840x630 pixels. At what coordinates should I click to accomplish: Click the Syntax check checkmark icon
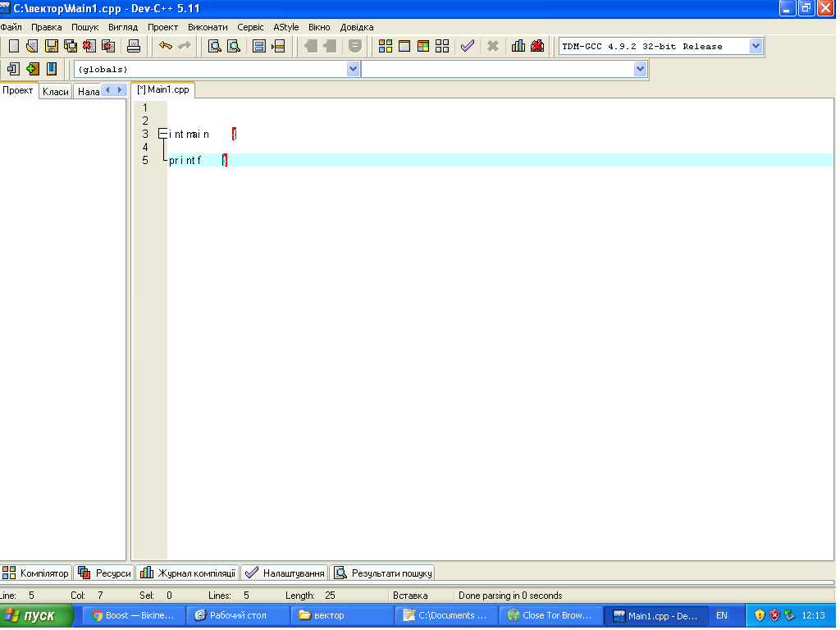pos(468,46)
